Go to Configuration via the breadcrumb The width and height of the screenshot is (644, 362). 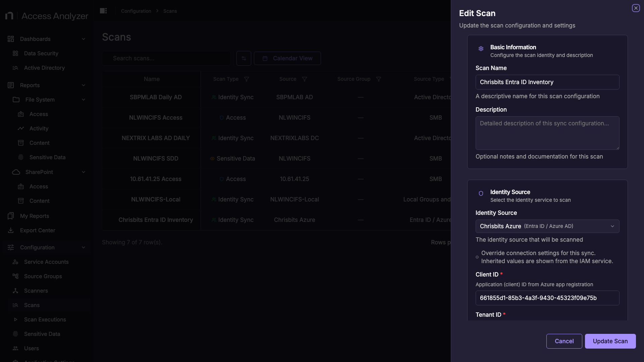(136, 11)
